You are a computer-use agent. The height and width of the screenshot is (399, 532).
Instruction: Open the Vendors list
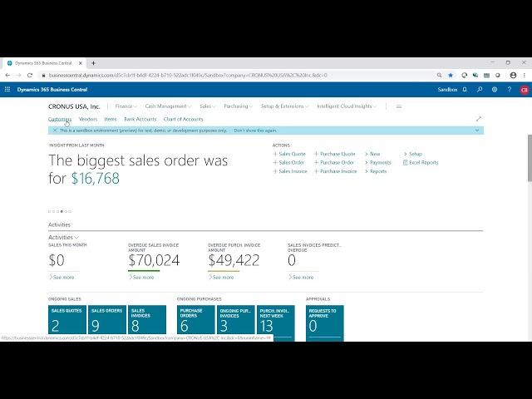pos(88,119)
